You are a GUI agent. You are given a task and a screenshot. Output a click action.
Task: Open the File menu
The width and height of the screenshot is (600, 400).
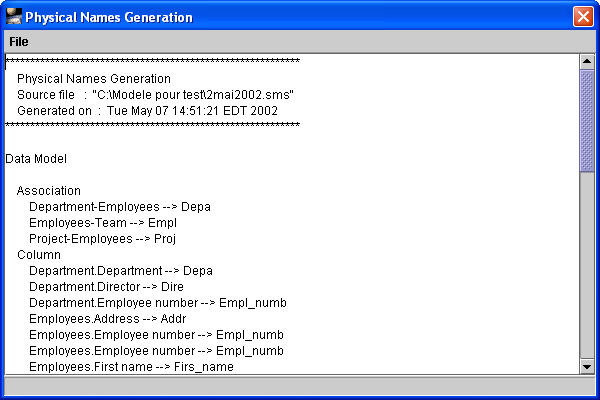click(19, 42)
